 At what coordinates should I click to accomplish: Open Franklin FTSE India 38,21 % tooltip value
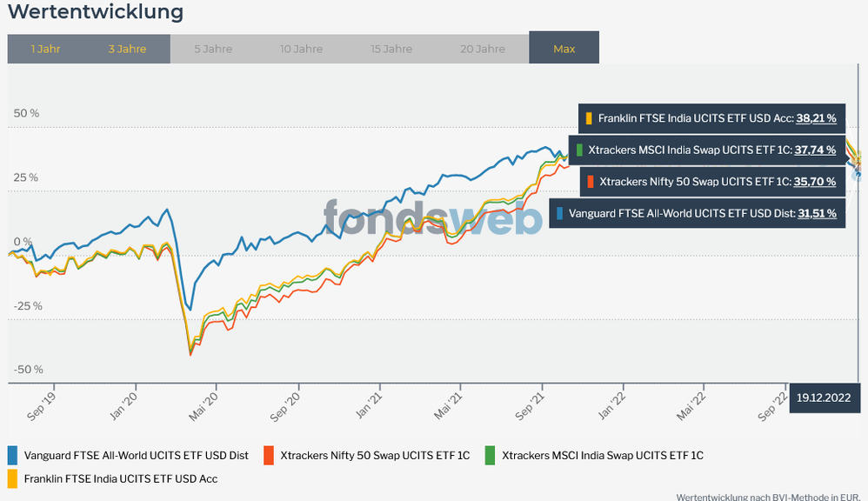tap(816, 118)
